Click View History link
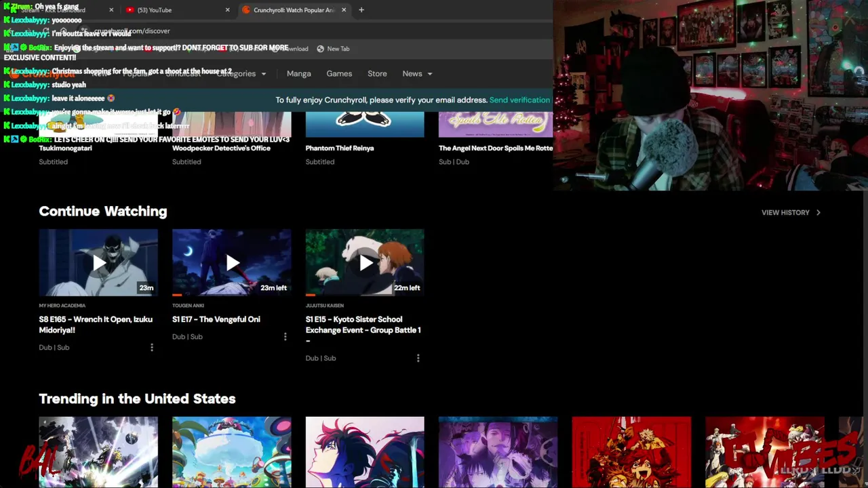The height and width of the screenshot is (488, 868). pos(785,213)
